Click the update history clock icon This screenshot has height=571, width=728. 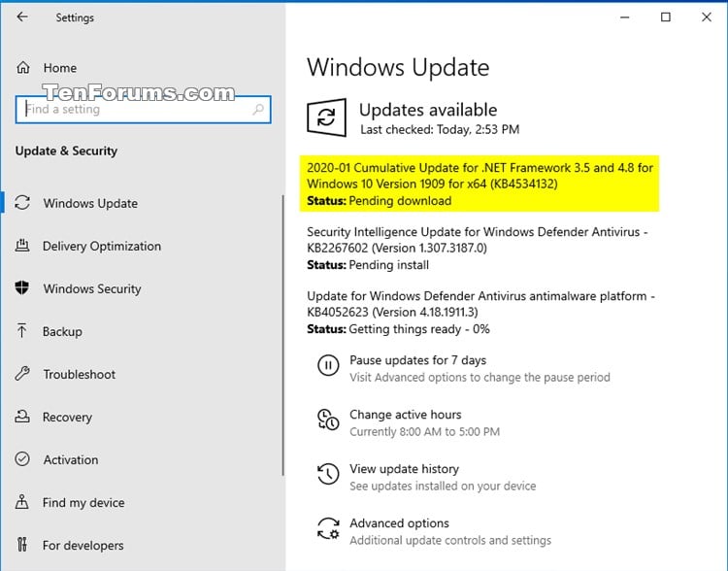pyautogui.click(x=328, y=474)
